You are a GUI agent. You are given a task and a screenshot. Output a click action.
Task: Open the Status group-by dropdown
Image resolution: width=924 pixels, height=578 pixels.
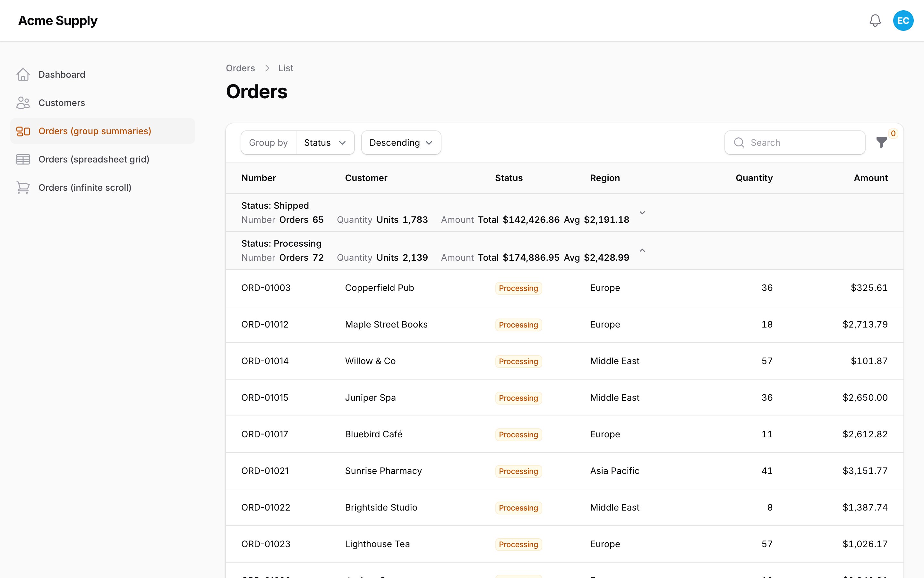tap(325, 143)
